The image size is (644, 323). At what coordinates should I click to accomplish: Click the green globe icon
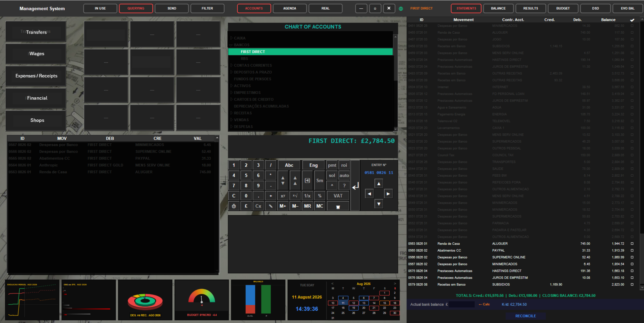click(x=401, y=8)
